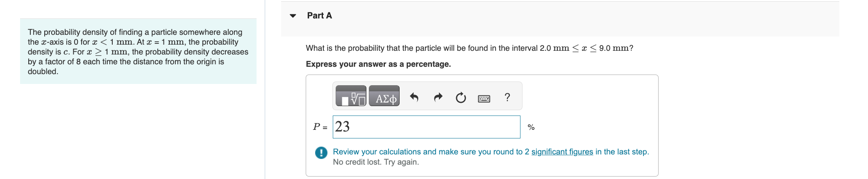The height and width of the screenshot is (179, 868).
Task: Click the 'Express your answer as a percentage' text
Action: tap(378, 64)
